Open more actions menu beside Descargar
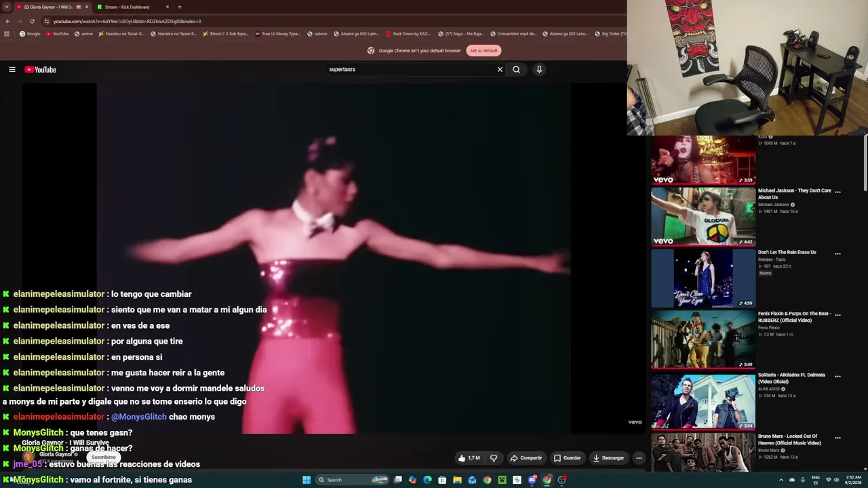 click(639, 457)
